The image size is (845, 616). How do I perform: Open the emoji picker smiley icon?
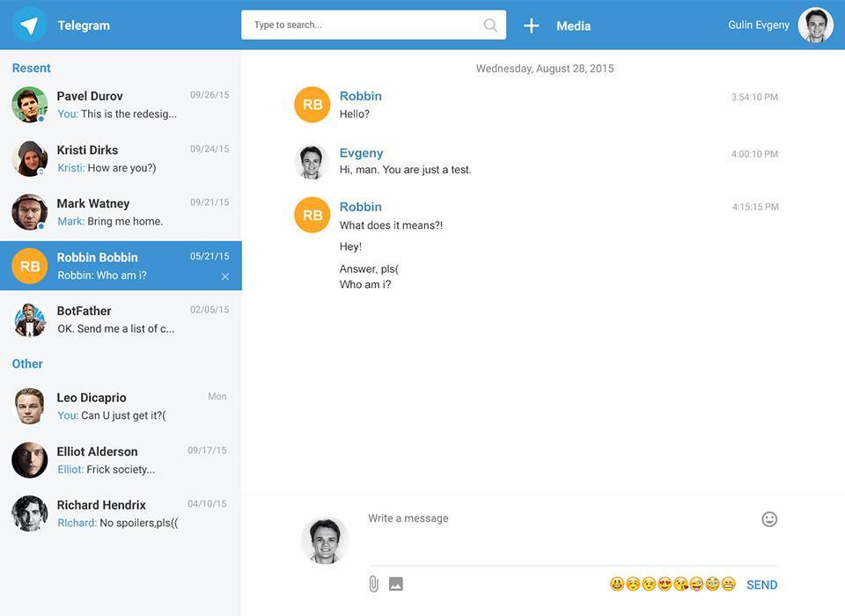tap(769, 519)
